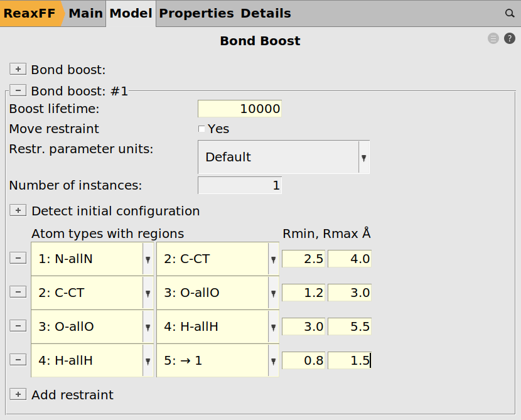
Task: Remove the O-allO to H-allH restraint row
Action: point(18,326)
